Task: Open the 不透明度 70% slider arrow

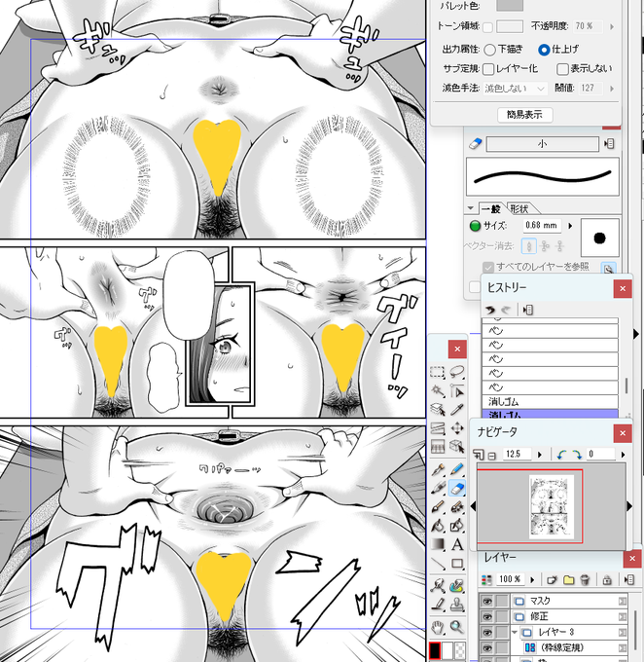Action: pyautogui.click(x=612, y=26)
